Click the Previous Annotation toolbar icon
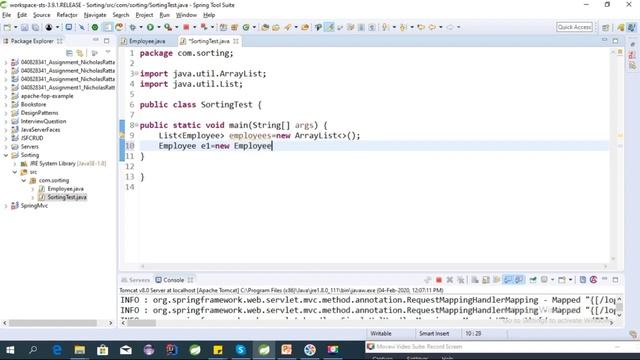 coord(403,27)
